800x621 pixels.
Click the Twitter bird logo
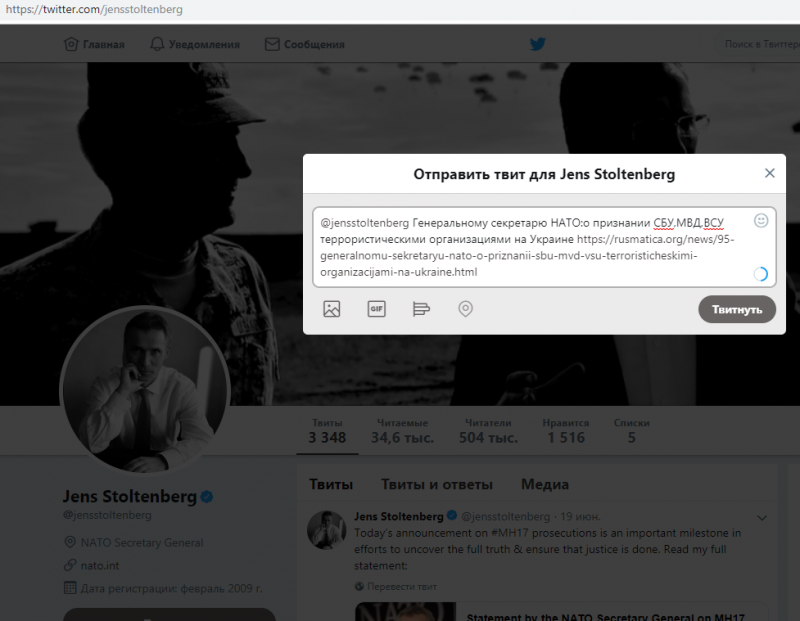(537, 44)
